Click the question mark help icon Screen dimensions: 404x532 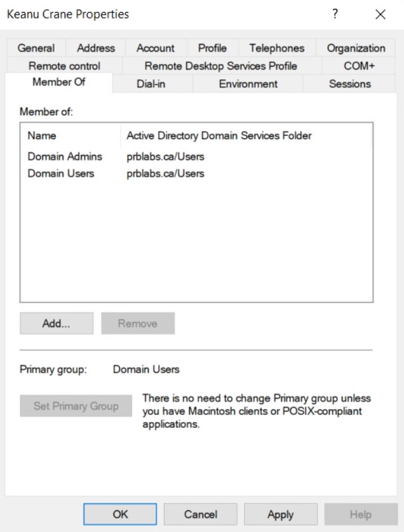coord(335,15)
